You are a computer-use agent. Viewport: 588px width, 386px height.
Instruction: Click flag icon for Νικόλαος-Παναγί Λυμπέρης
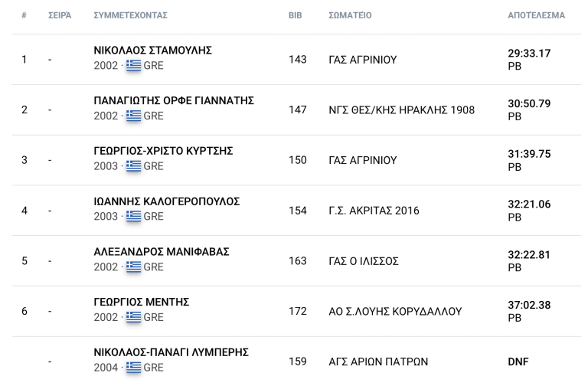tap(134, 368)
